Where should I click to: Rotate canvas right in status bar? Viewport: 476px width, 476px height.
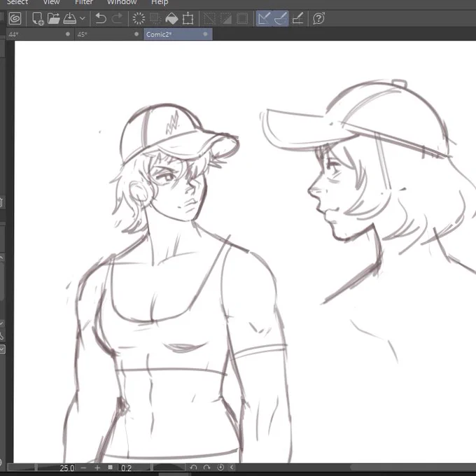206,468
